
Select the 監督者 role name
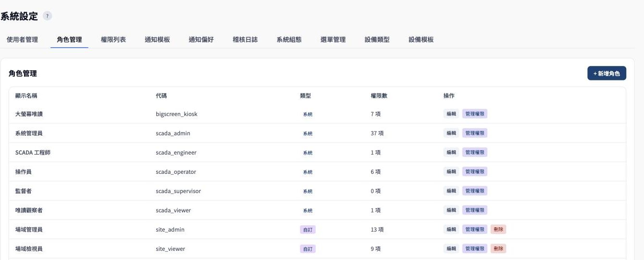[24, 191]
